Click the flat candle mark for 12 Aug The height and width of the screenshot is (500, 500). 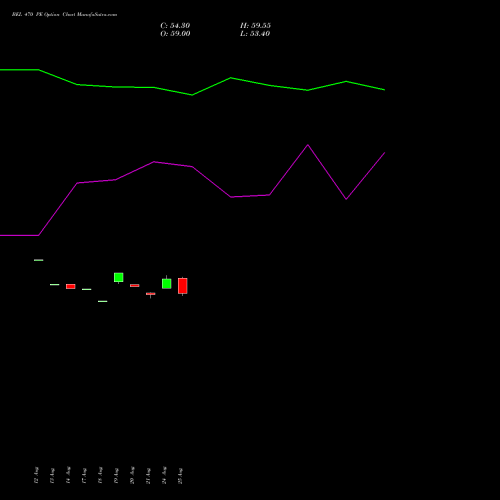click(39, 260)
